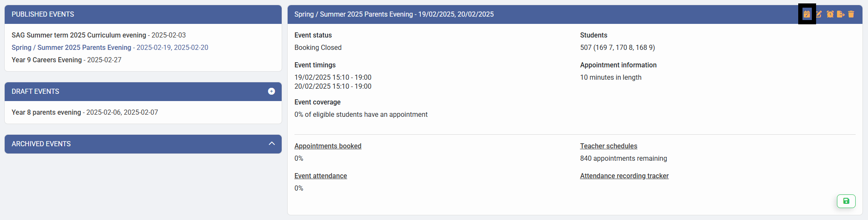Click the pencil edit event icon
Image resolution: width=868 pixels, height=220 pixels.
coord(819,14)
